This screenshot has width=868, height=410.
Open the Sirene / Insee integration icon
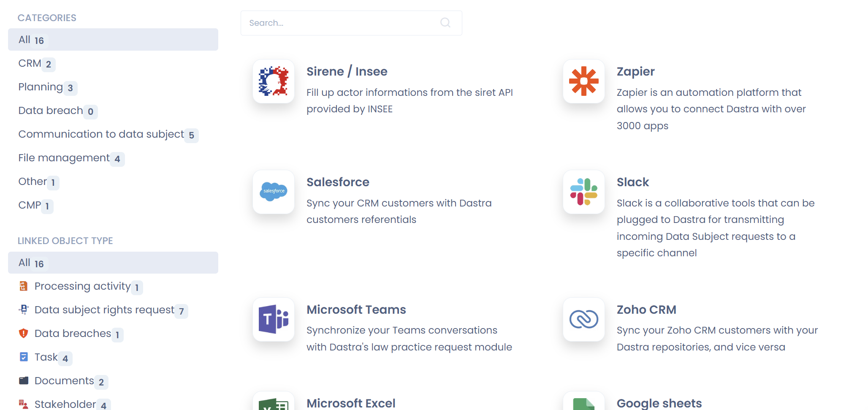point(273,81)
